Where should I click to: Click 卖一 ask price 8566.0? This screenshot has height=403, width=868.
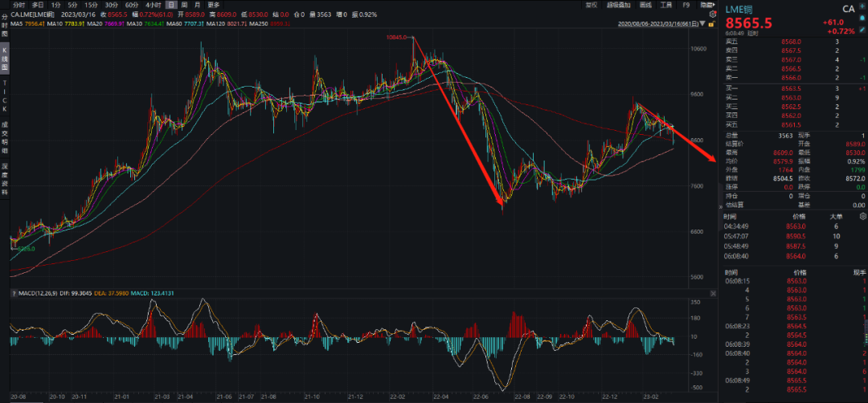click(x=791, y=78)
